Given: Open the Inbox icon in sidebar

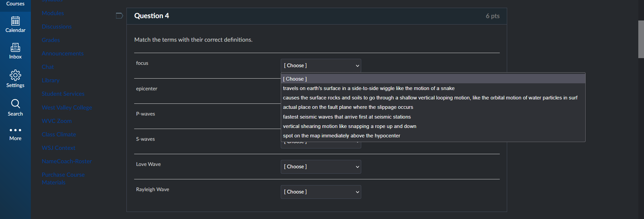Looking at the screenshot, I should 15,48.
